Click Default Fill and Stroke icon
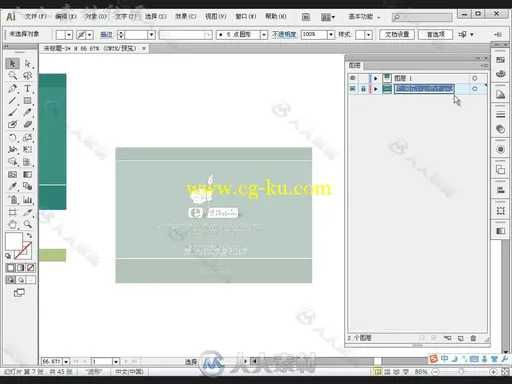 8,256
